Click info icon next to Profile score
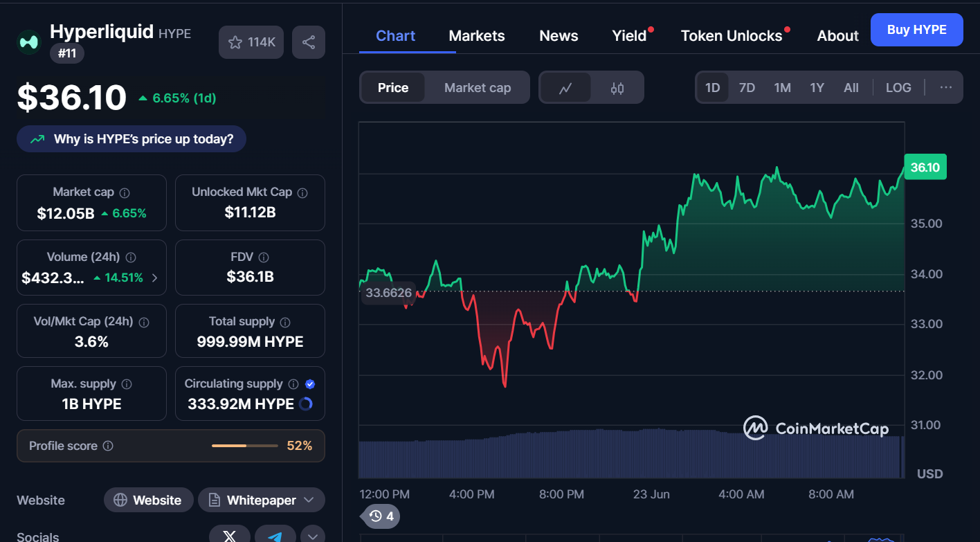This screenshot has height=542, width=980. tap(108, 446)
